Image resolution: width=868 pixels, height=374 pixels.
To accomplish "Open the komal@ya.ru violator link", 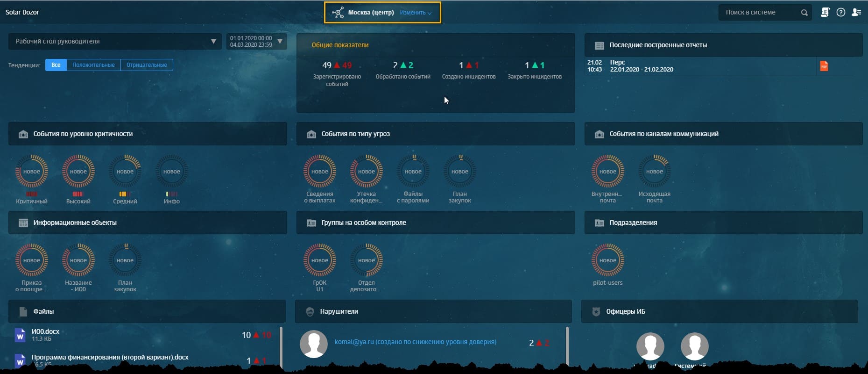I will [416, 342].
